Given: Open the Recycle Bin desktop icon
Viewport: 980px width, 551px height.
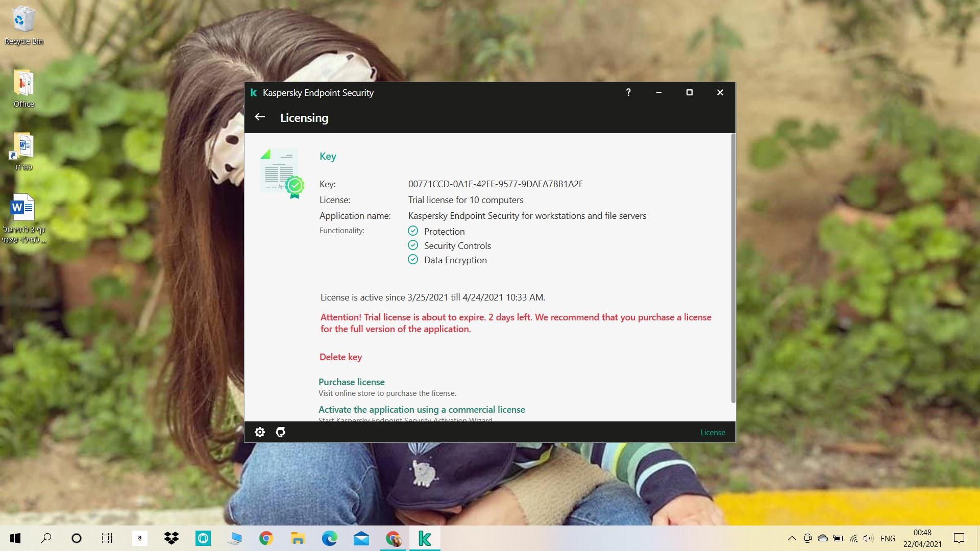Looking at the screenshot, I should [23, 26].
